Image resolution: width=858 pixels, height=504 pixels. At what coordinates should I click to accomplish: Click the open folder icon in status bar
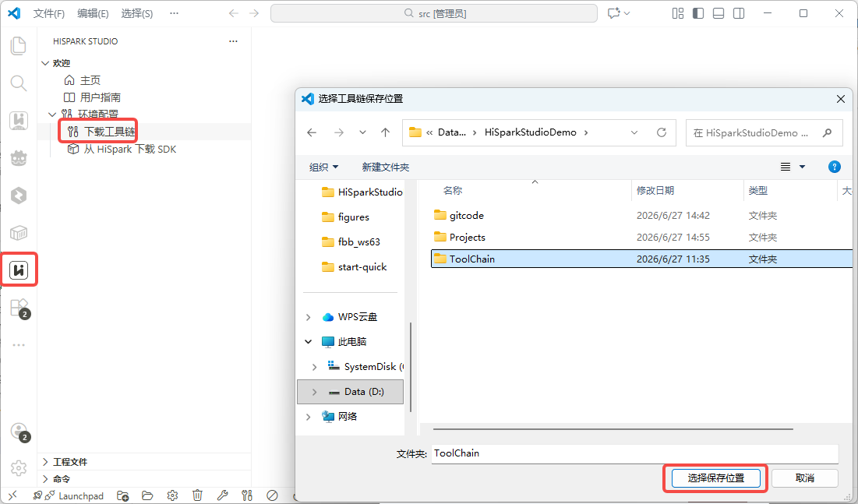point(147,495)
